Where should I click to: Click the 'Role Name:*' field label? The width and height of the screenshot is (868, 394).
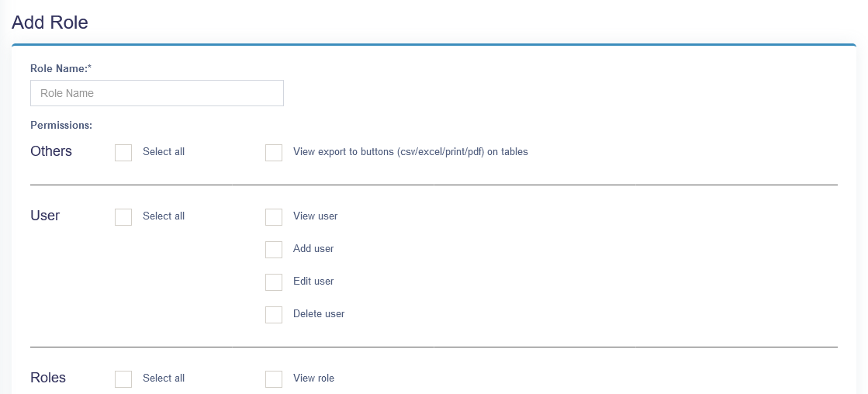pyautogui.click(x=61, y=68)
